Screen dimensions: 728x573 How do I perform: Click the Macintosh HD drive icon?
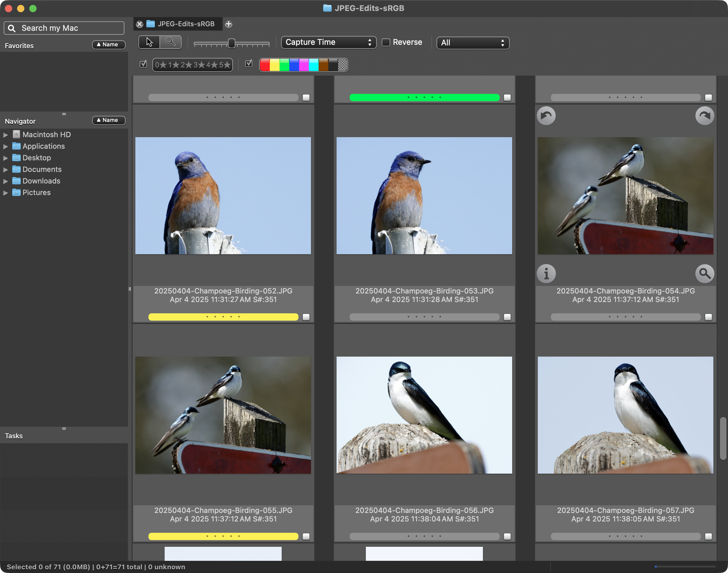tap(16, 134)
